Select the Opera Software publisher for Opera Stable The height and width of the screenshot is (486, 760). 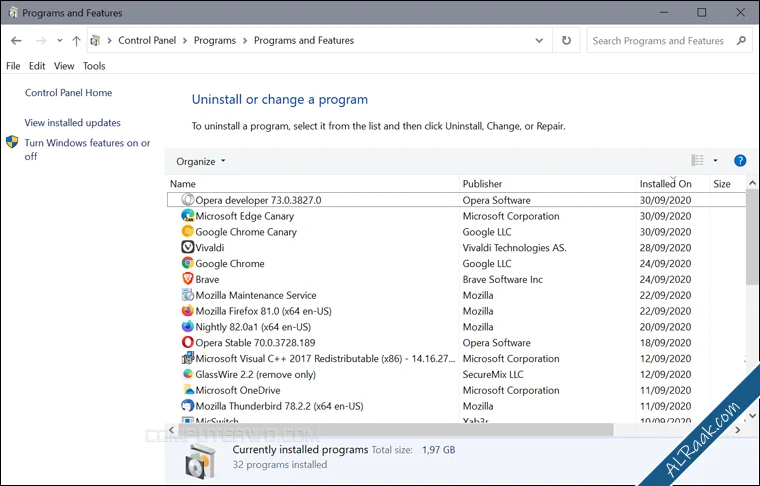point(496,343)
